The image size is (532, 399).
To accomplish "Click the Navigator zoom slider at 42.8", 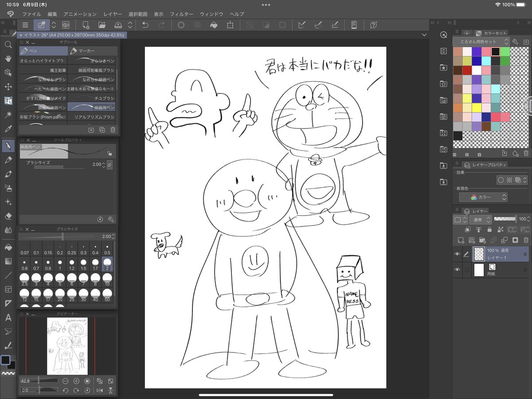I will coord(39,381).
